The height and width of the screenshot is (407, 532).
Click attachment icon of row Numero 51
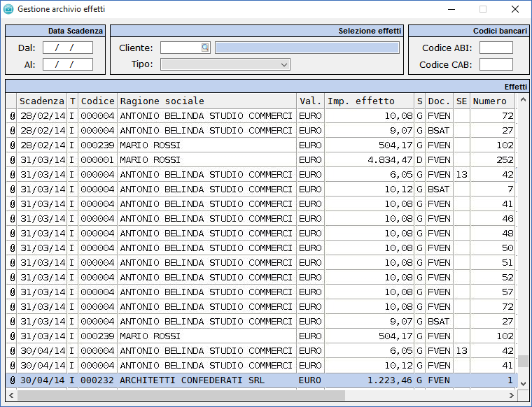(12, 263)
